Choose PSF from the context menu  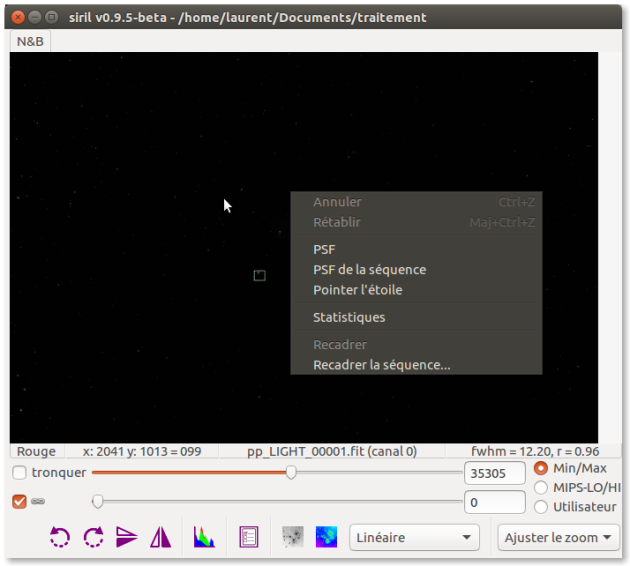[324, 250]
